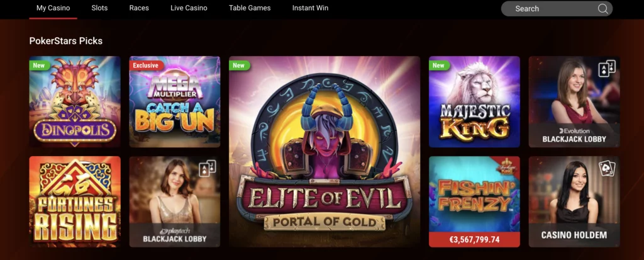Image resolution: width=644 pixels, height=260 pixels.
Task: Select the Table Games tab
Action: (250, 8)
